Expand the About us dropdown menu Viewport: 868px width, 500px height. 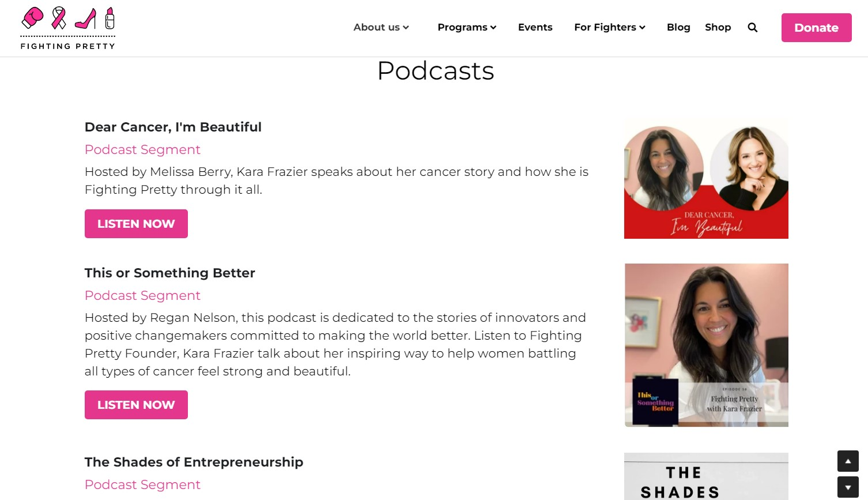pyautogui.click(x=380, y=27)
